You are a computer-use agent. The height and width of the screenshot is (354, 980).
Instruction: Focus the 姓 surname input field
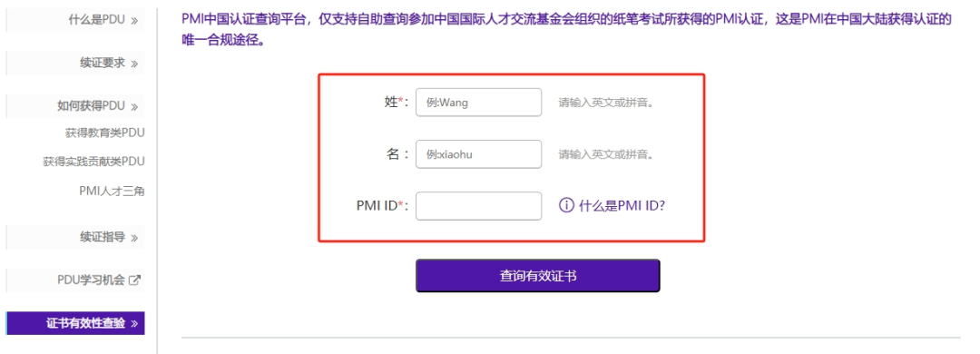(479, 103)
